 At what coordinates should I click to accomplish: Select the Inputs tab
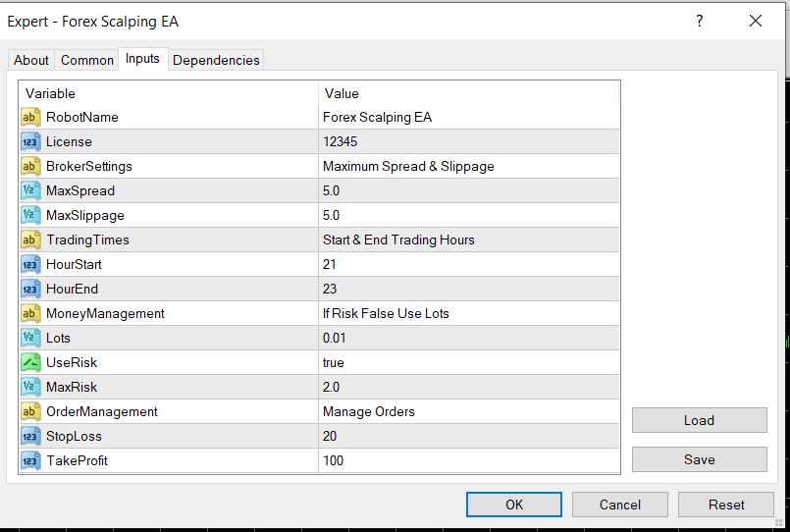(142, 59)
